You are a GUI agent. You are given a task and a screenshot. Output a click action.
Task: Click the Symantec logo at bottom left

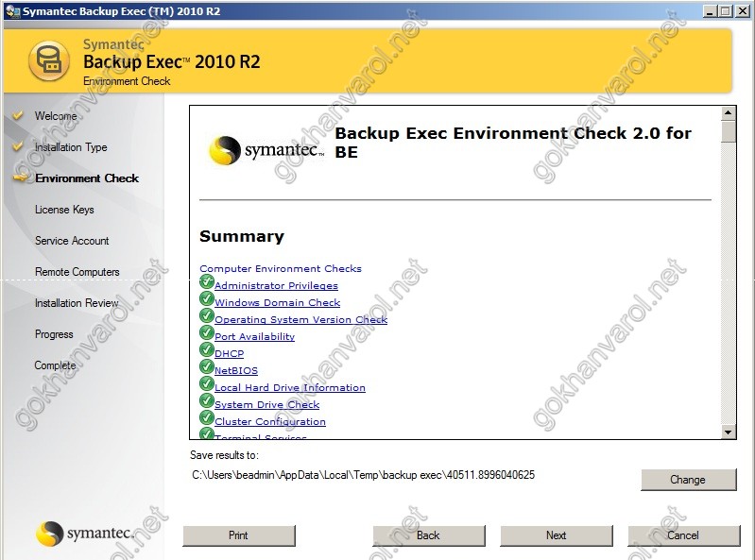(x=84, y=534)
